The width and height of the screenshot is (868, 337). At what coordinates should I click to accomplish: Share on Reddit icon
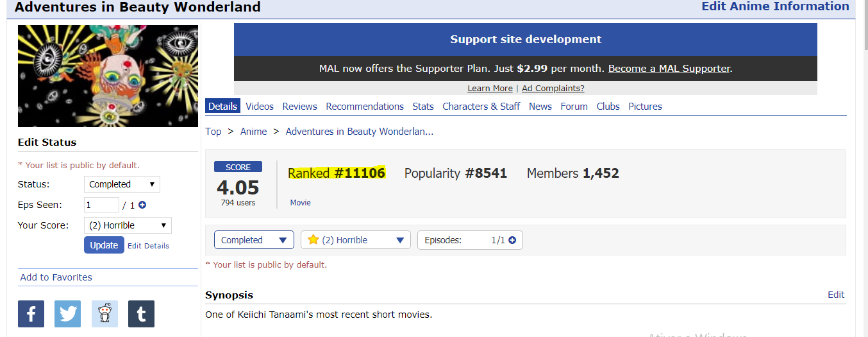click(x=104, y=314)
